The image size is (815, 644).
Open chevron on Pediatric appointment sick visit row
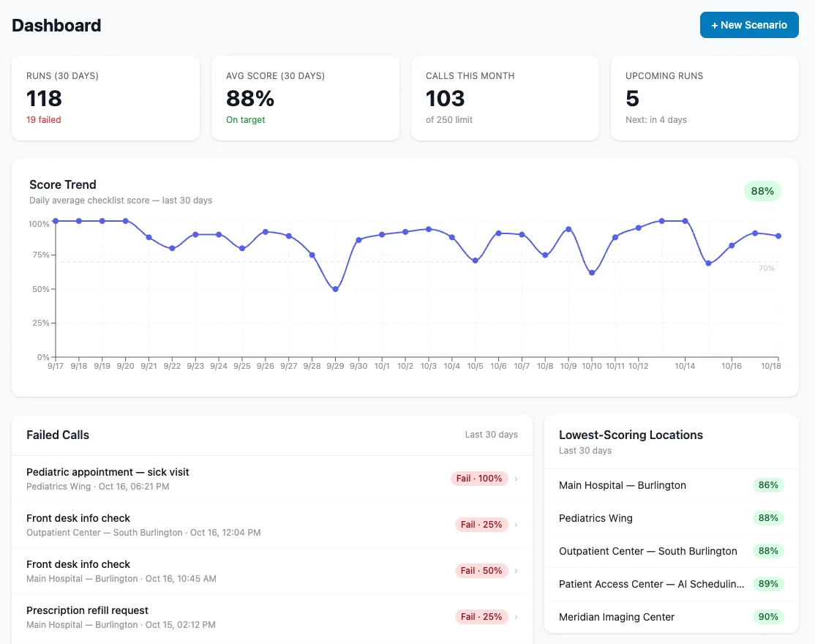[x=516, y=479]
